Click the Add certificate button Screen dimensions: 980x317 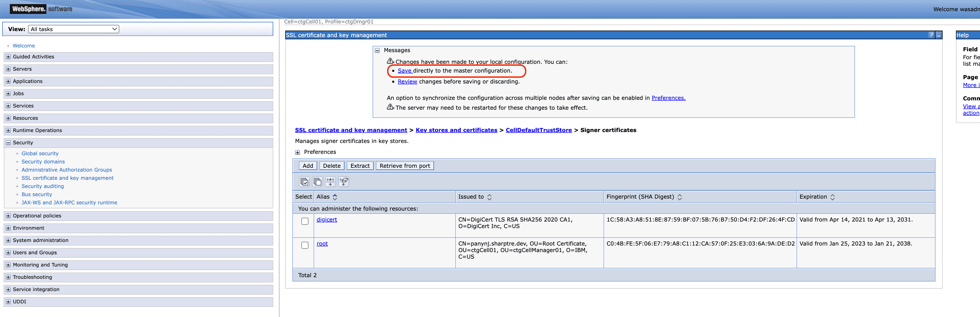click(308, 166)
